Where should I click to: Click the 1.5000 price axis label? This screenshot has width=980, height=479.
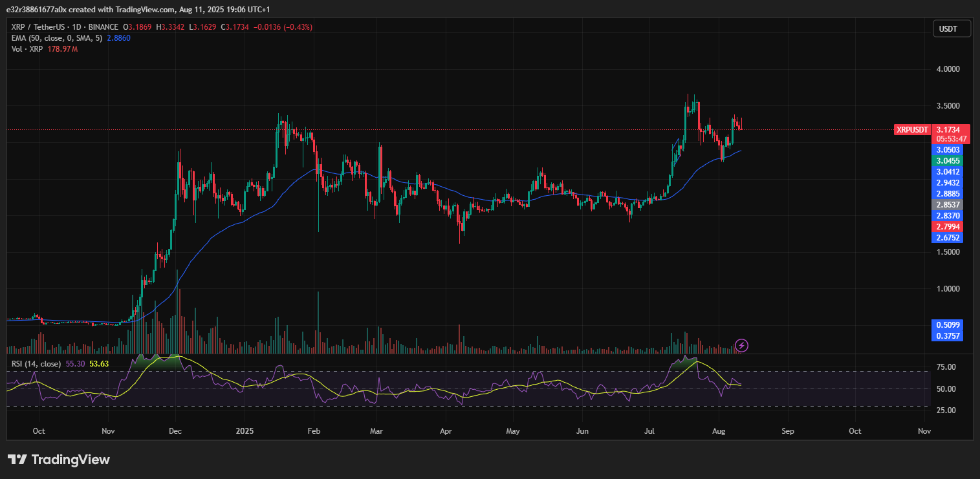tap(948, 252)
